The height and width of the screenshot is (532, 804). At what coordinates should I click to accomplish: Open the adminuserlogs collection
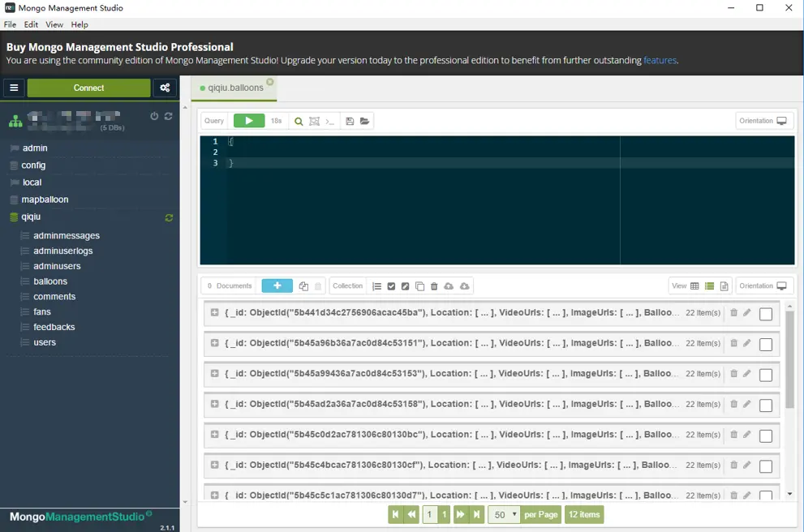(x=63, y=251)
